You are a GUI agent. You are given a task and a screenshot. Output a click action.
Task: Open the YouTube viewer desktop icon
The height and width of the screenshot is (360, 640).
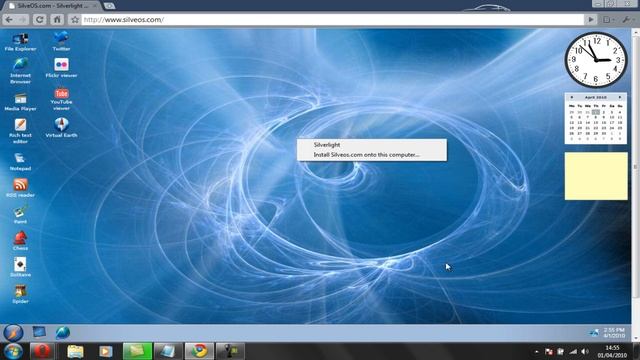pos(61,98)
